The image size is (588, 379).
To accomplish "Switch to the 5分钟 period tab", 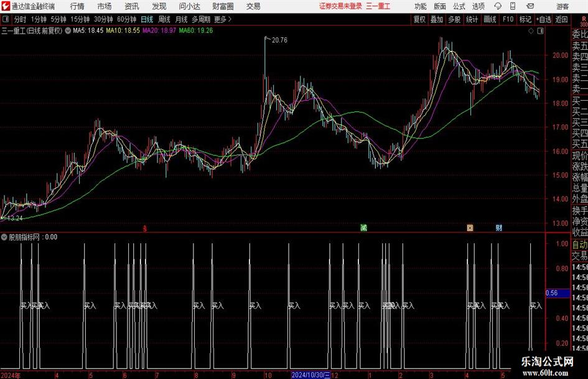I will click(58, 19).
